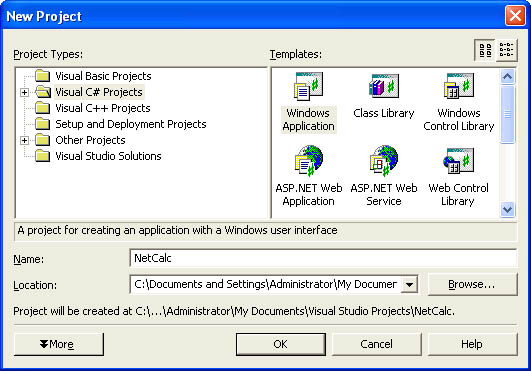Open the Location path dropdown
531x371 pixels.
point(409,284)
